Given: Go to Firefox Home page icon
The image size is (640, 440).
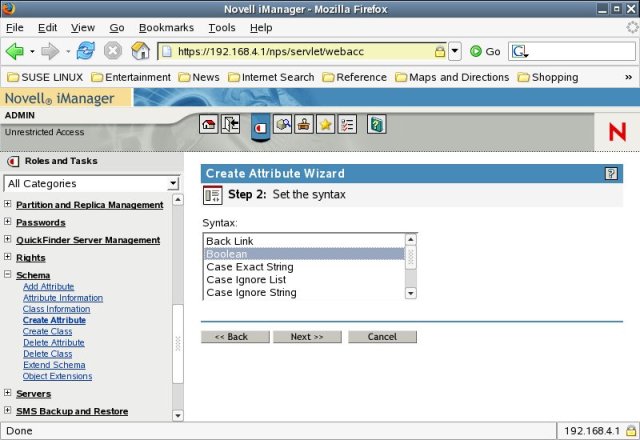Looking at the screenshot, I should pyautogui.click(x=140, y=51).
